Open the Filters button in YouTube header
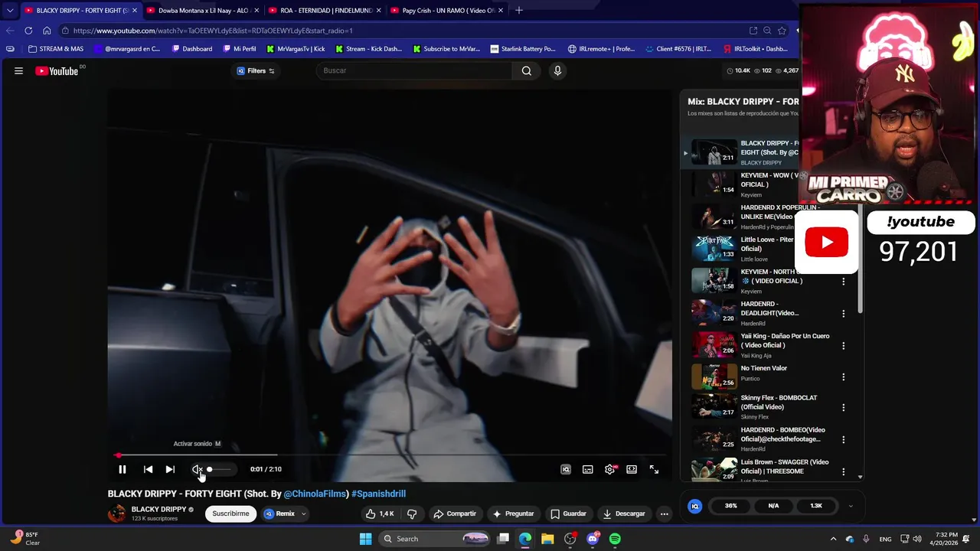Viewport: 980px width, 551px height. [256, 70]
